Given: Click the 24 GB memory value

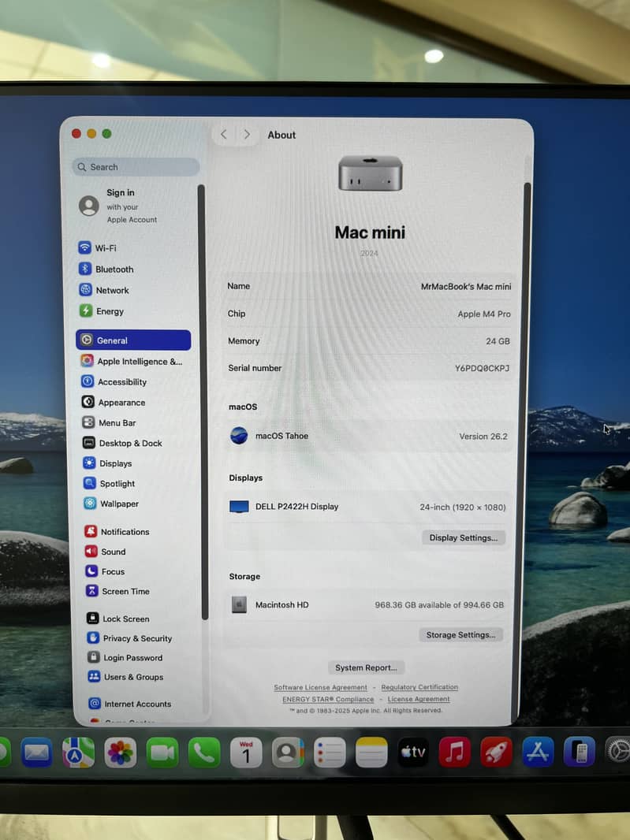Looking at the screenshot, I should point(498,340).
